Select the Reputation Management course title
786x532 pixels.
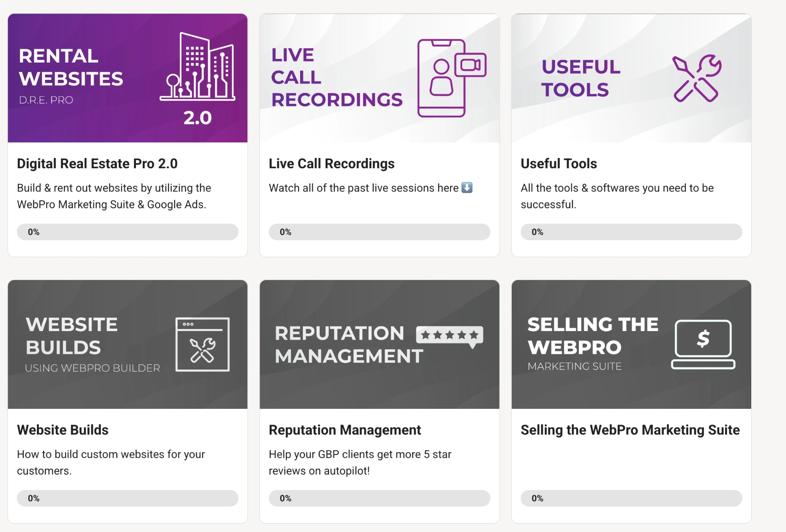coord(345,430)
